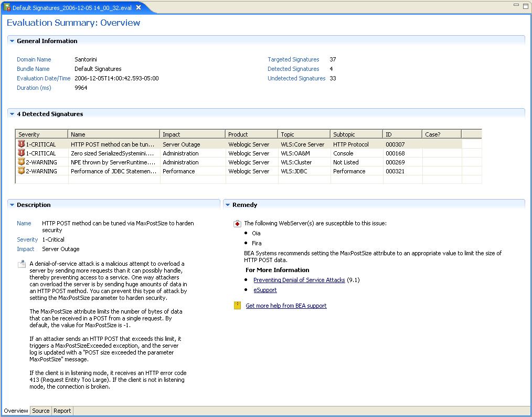Click Get more help from BEA support
Viewport: 532px width, 417px height.
[286, 306]
